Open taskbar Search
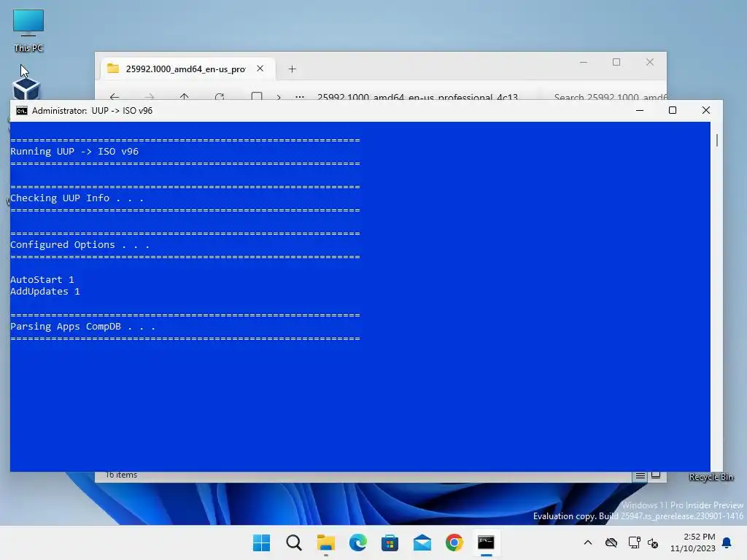Viewport: 747px width, 560px height. point(293,542)
